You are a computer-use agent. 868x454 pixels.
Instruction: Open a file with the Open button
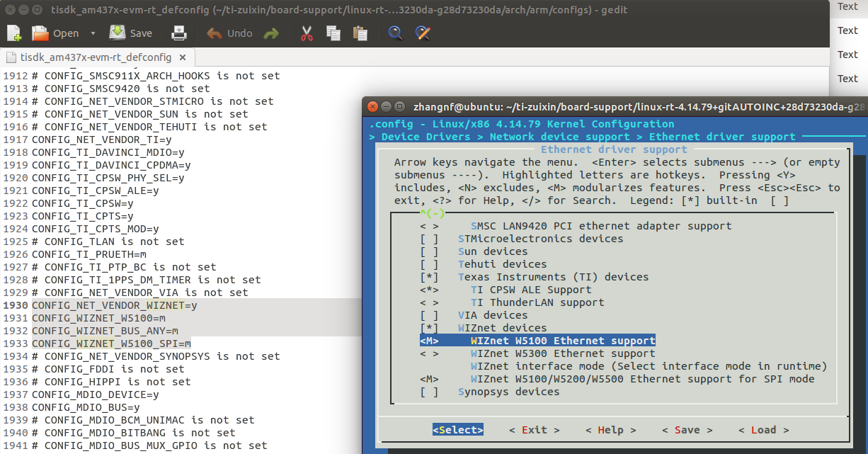click(x=56, y=33)
